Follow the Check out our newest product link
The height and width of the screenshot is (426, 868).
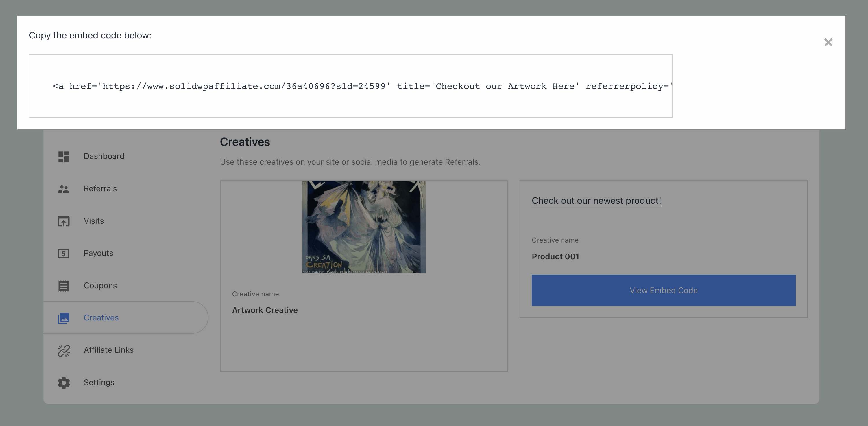pyautogui.click(x=596, y=201)
